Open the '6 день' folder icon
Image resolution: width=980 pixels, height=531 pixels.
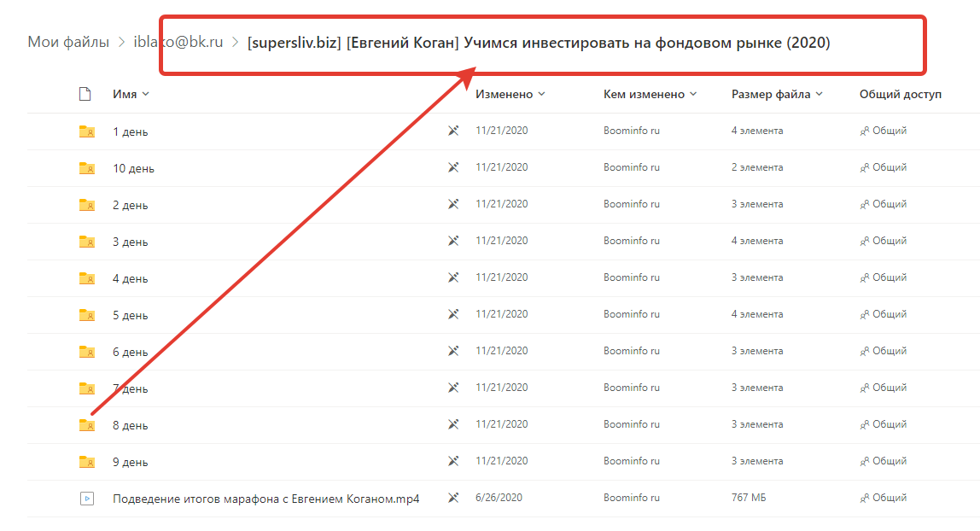(x=87, y=352)
